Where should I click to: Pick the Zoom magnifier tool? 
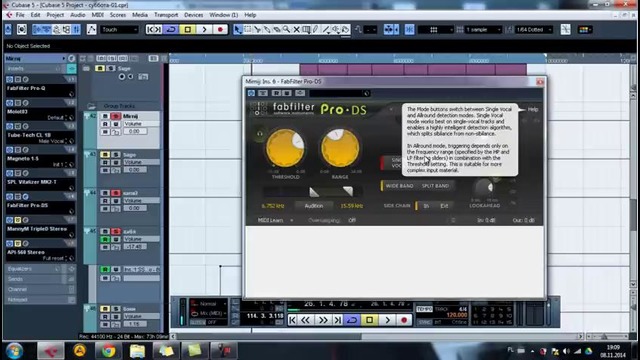click(287, 29)
